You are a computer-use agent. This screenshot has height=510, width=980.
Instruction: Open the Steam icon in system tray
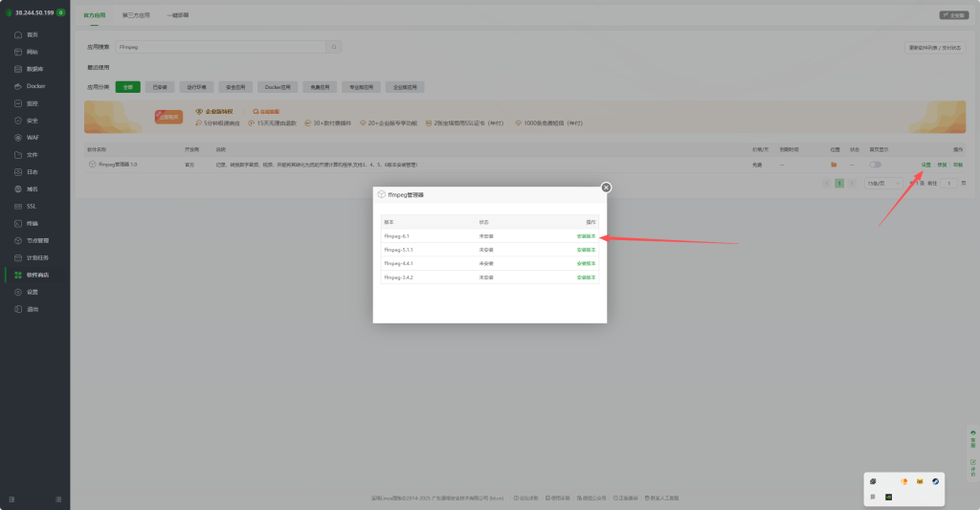(936, 480)
